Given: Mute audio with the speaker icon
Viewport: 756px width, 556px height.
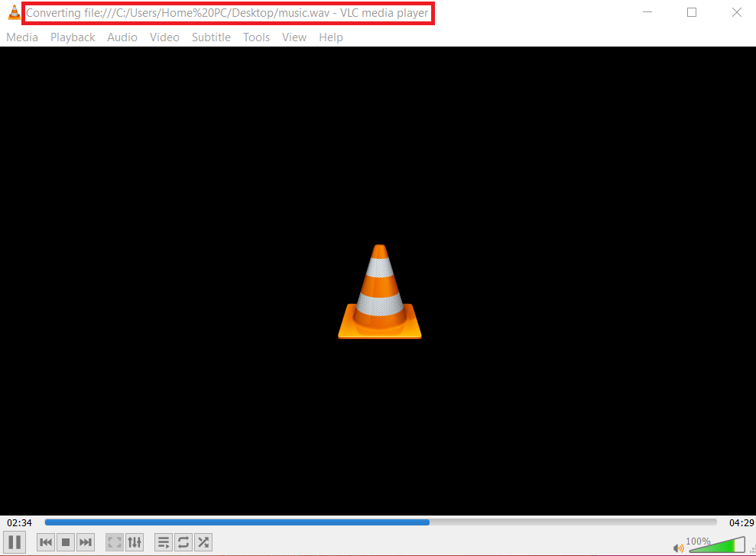Looking at the screenshot, I should coord(678,548).
